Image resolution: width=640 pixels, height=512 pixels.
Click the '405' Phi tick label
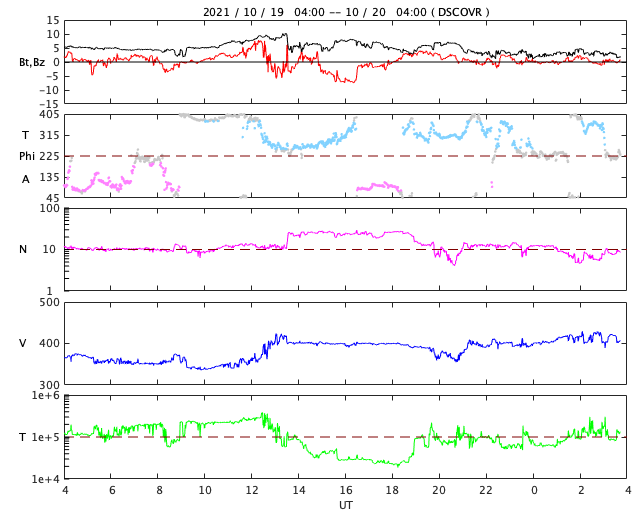(49, 115)
